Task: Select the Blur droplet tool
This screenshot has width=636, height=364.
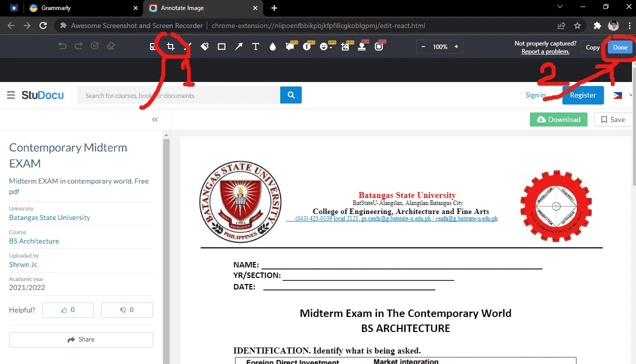Action: [x=273, y=46]
